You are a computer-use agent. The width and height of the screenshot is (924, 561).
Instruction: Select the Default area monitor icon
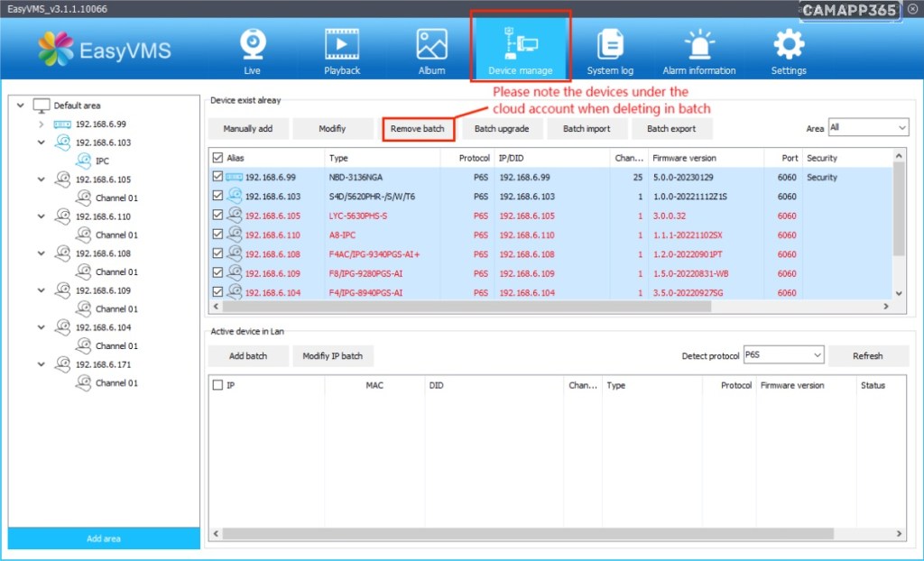42,106
